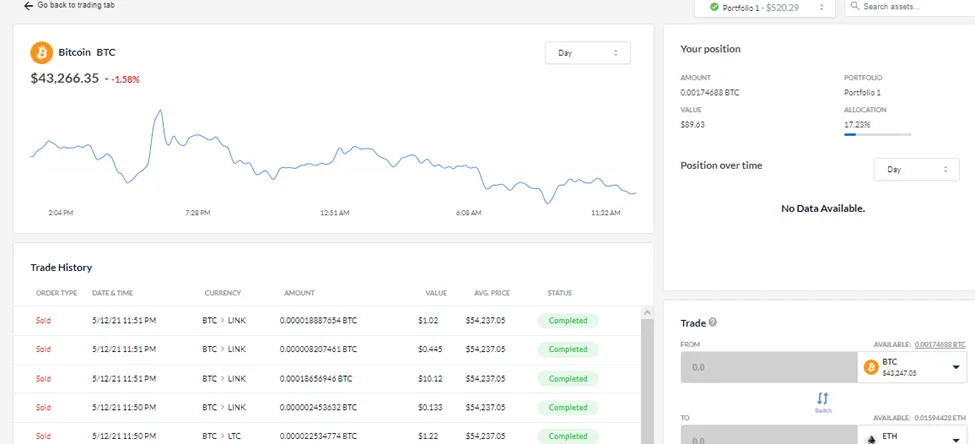
Task: Click the Search assets field
Action: pyautogui.click(x=910, y=7)
